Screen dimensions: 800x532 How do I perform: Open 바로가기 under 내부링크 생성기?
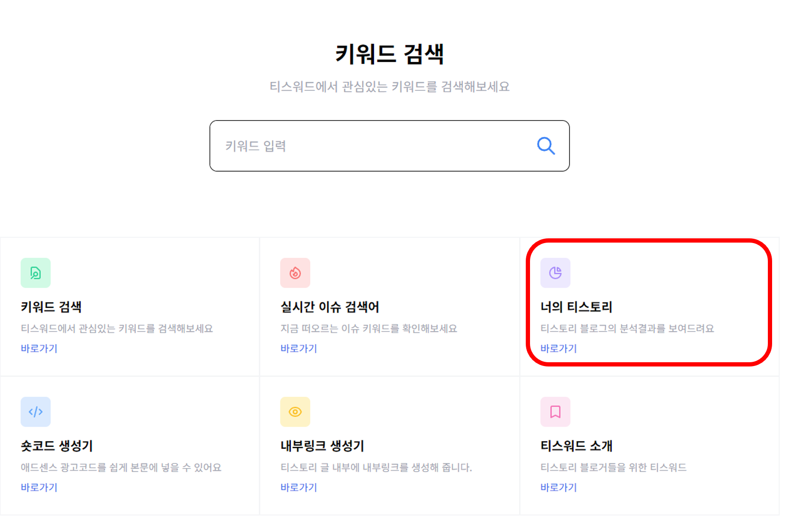[x=298, y=487]
